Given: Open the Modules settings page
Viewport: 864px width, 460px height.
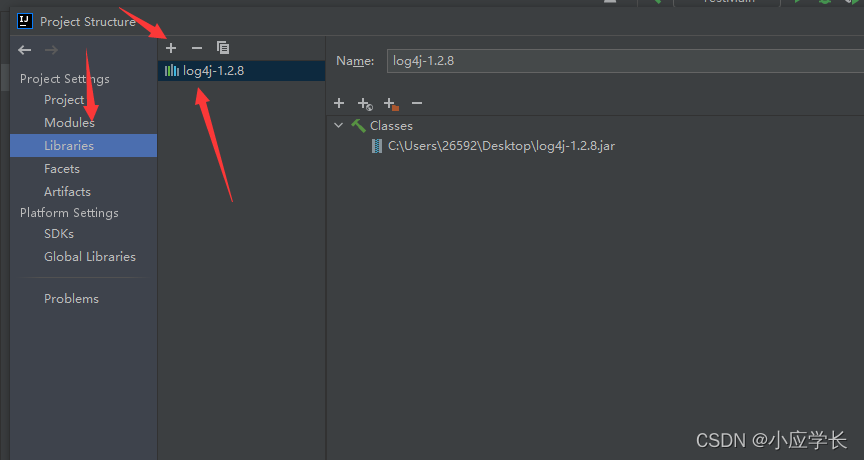Looking at the screenshot, I should 69,122.
